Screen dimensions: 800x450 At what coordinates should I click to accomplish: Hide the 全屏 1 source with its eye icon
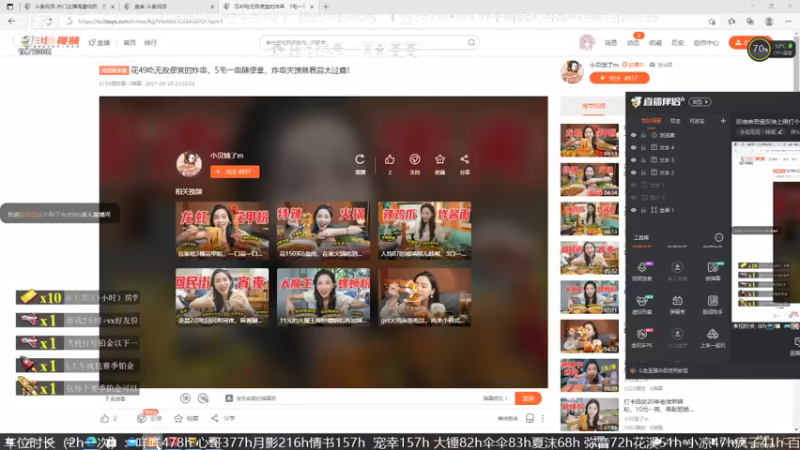point(634,210)
